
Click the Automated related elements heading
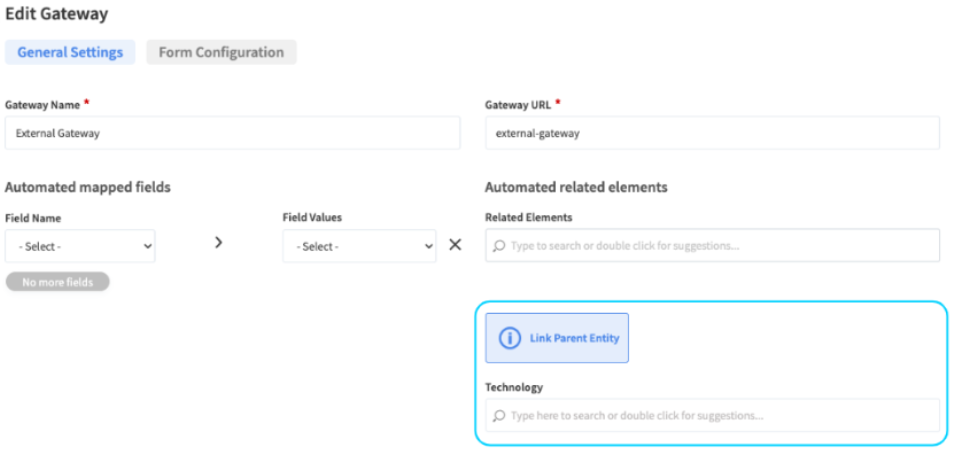coord(576,187)
